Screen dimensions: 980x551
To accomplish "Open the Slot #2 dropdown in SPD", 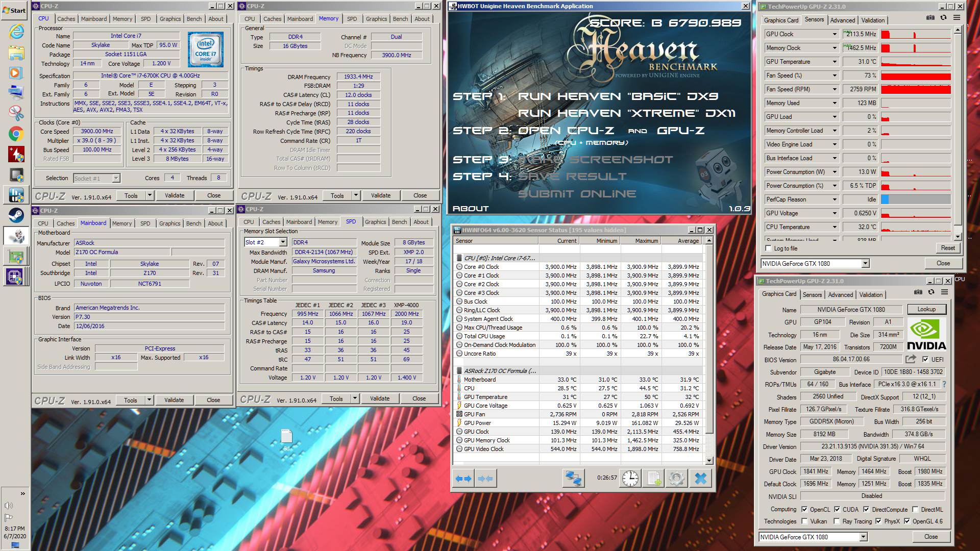I will point(284,242).
